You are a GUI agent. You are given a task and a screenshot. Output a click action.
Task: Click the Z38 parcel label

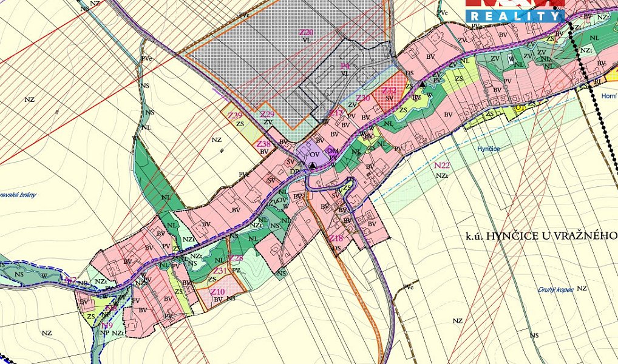tap(263, 144)
